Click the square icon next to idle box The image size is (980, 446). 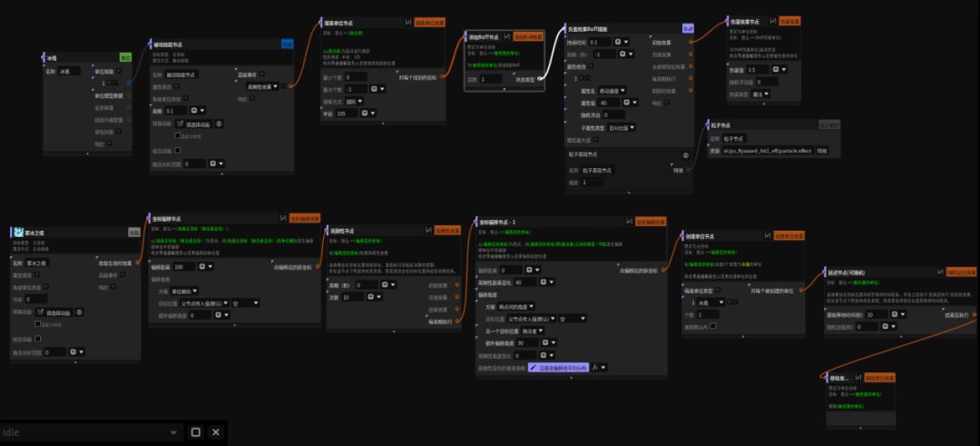pos(196,432)
